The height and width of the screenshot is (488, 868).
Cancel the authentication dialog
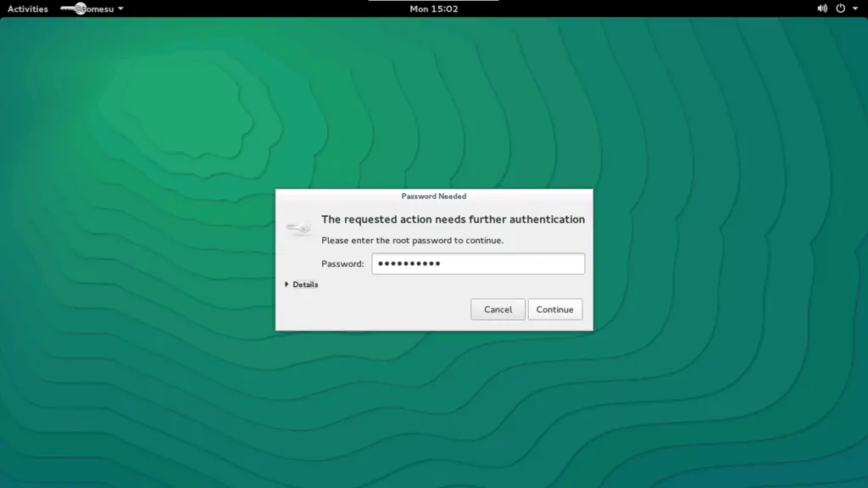498,309
